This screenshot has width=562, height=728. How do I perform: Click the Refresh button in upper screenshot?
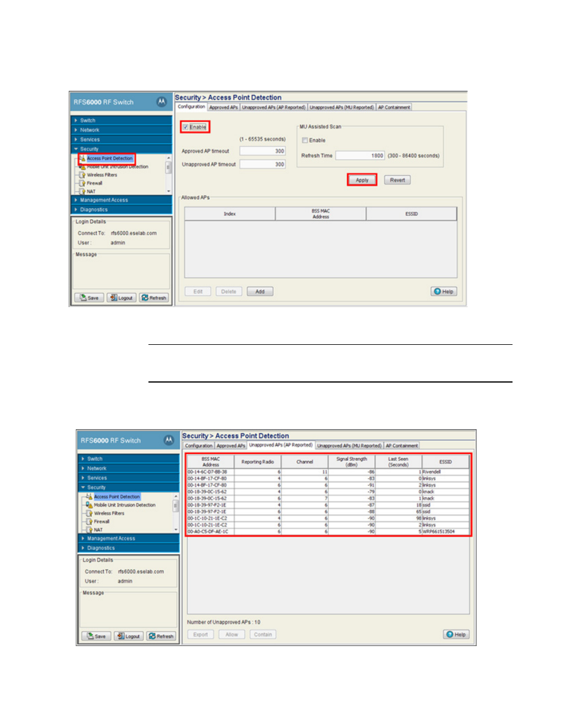coord(154,298)
